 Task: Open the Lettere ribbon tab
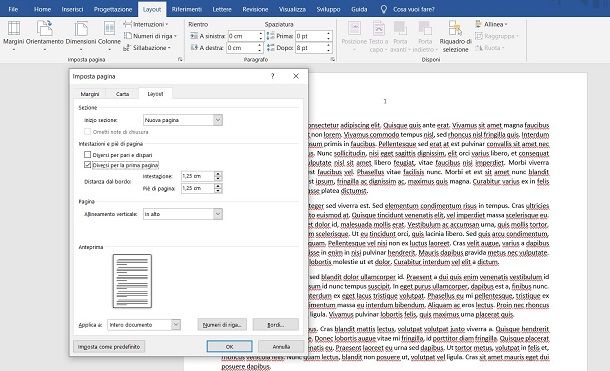(x=222, y=9)
